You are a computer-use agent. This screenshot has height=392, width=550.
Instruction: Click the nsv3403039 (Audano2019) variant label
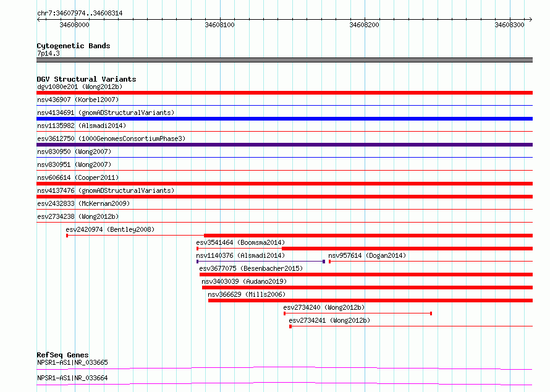pyautogui.click(x=243, y=281)
